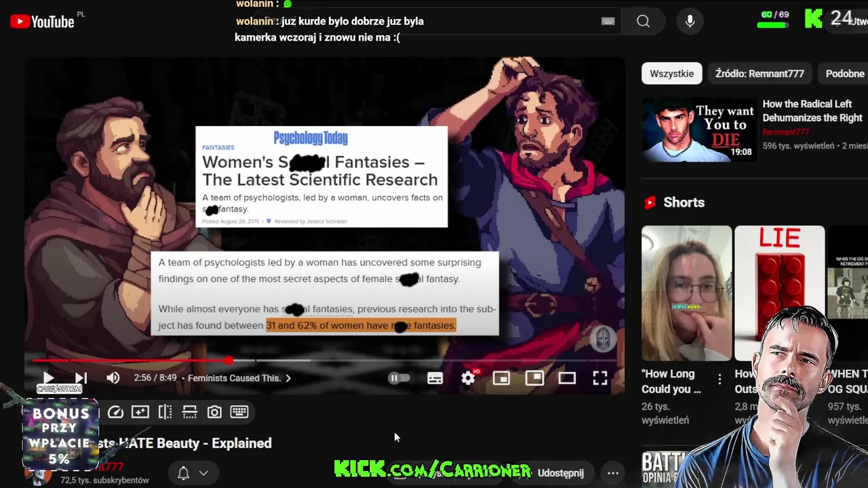
Task: Select the Podobne filter chip
Action: 844,73
